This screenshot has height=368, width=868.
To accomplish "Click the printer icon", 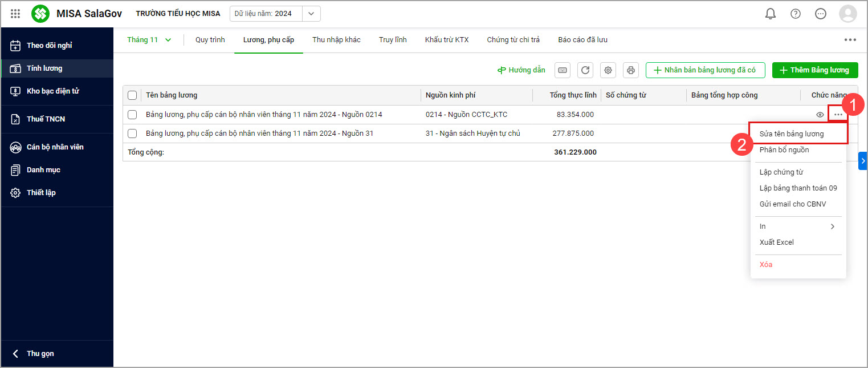I will point(631,70).
